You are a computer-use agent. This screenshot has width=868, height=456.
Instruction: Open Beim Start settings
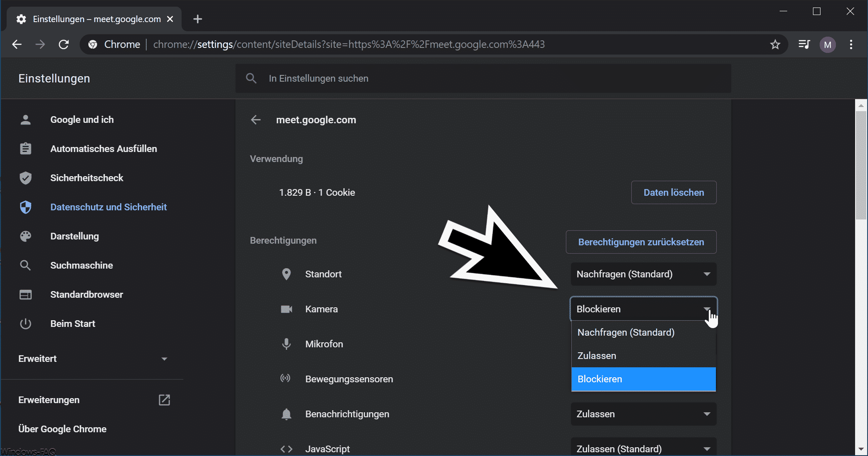click(x=73, y=324)
